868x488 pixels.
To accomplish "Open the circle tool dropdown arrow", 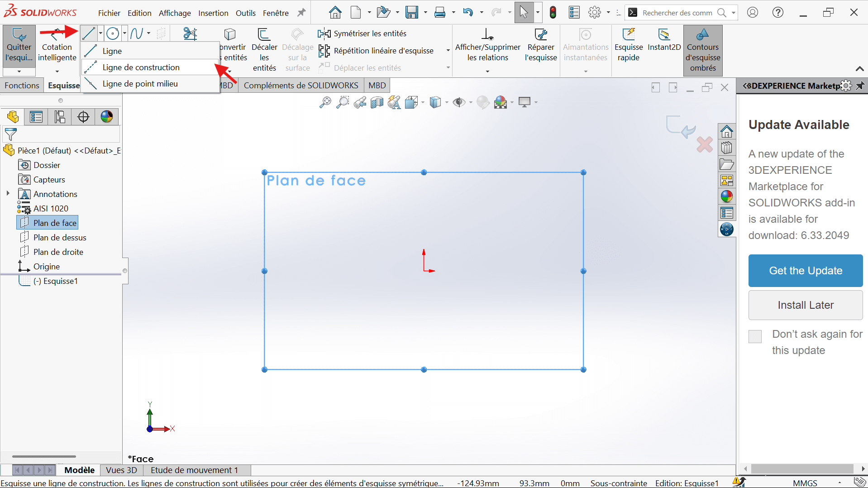I will [124, 33].
